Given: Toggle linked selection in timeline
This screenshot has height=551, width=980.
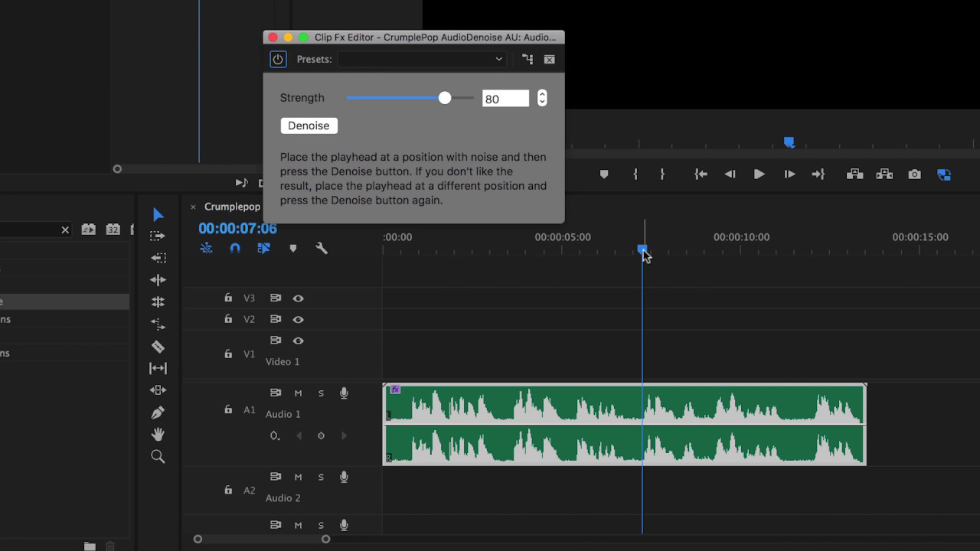Looking at the screenshot, I should (x=263, y=248).
